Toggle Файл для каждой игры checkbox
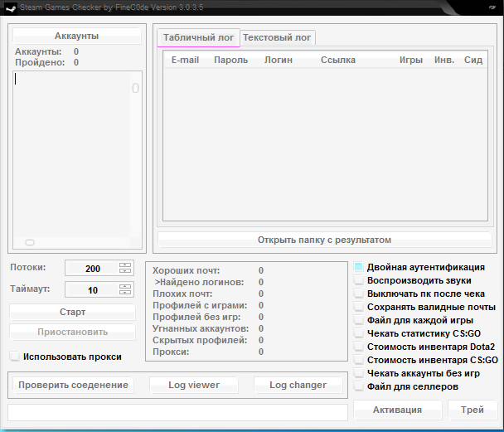 [x=358, y=320]
